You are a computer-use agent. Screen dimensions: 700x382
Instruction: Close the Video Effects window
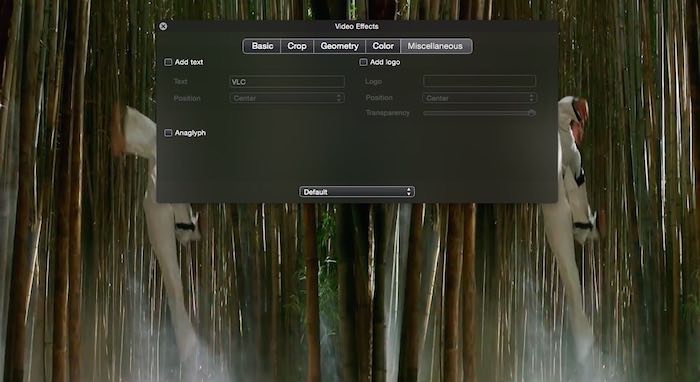coord(163,26)
